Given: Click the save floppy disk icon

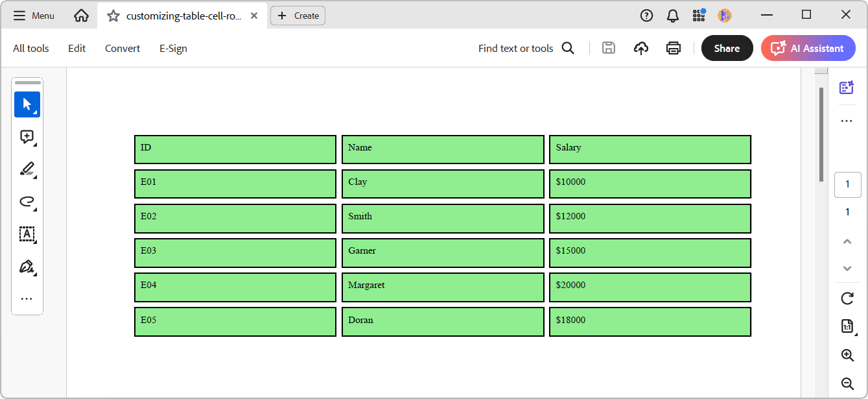Looking at the screenshot, I should pyautogui.click(x=608, y=48).
